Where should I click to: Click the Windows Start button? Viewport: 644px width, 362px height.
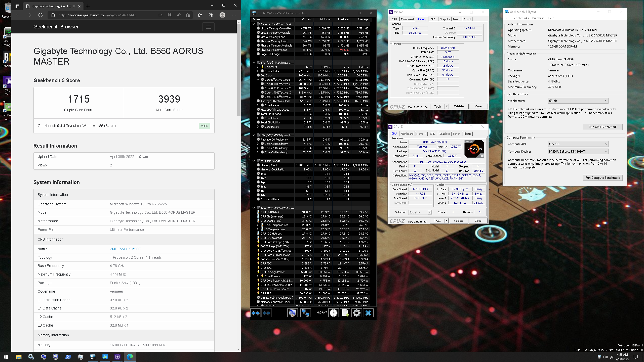click(6, 357)
